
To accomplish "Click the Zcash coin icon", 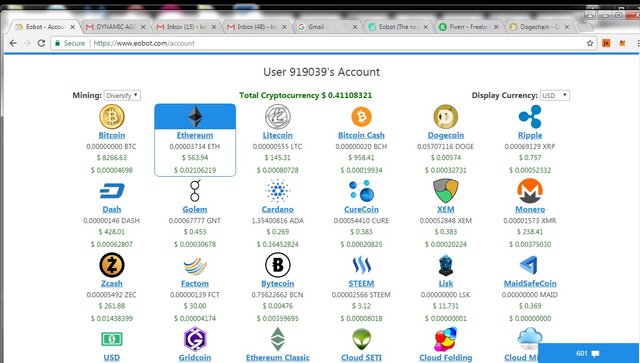I will (111, 265).
